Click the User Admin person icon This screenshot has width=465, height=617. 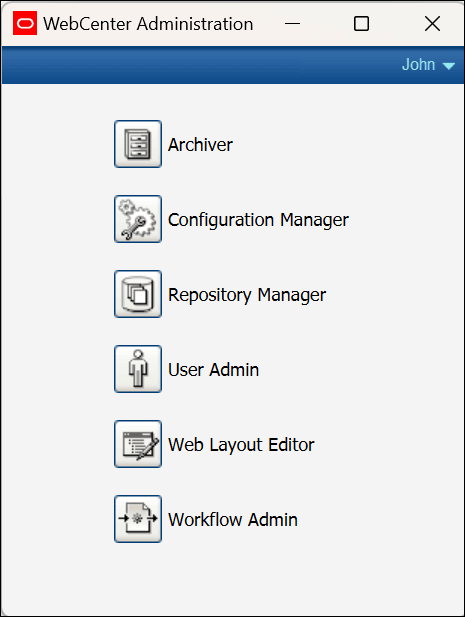pyautogui.click(x=138, y=369)
